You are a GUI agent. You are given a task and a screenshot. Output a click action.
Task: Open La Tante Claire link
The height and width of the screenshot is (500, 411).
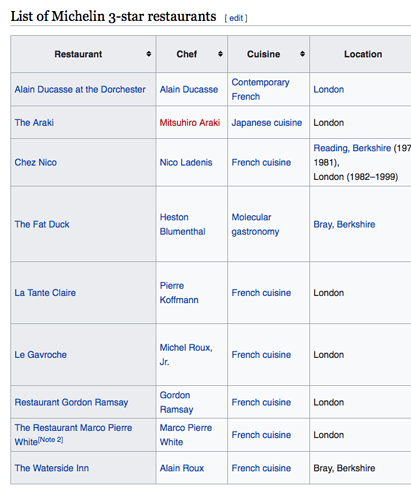pos(45,293)
